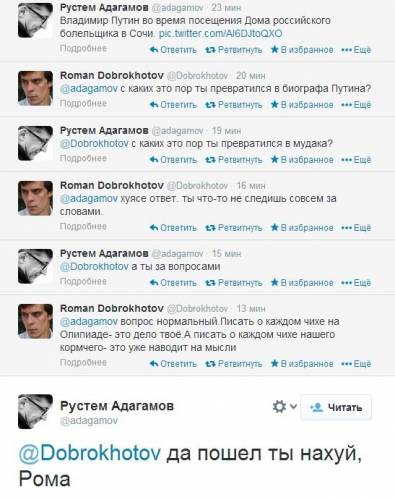The image size is (395, 500).
Task: Open the gear settings dropdown
Action: 284,407
